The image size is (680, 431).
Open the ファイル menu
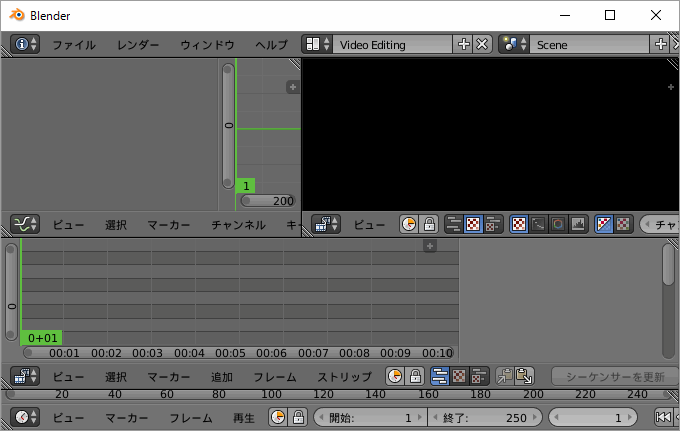coord(74,45)
